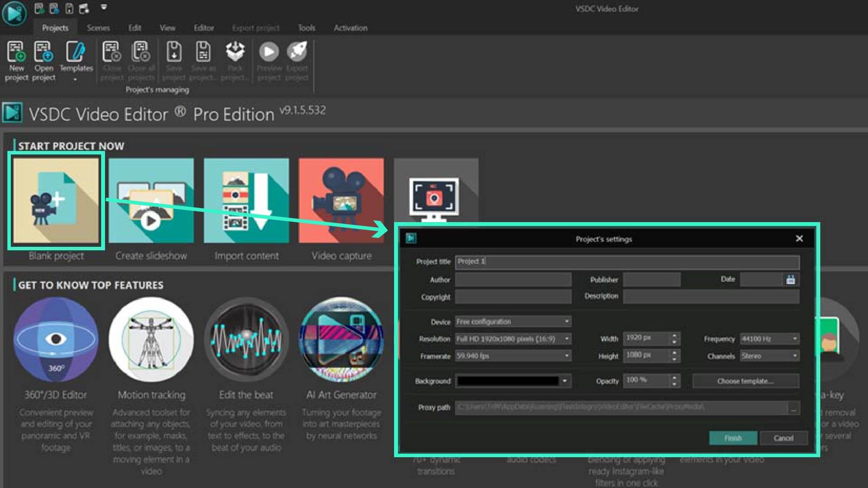Screen dimensions: 868x488
Task: Open the Edit the beat feature
Action: [x=246, y=339]
